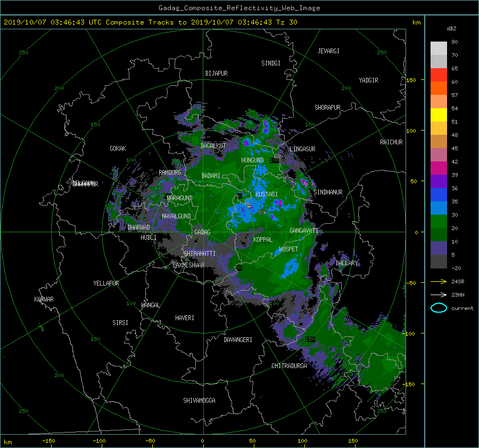Click the SINDGI city label

(x=271, y=63)
